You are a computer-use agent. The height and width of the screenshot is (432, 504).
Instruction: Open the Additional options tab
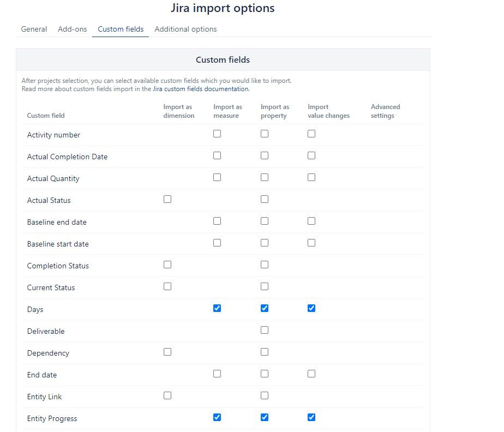[x=185, y=29]
